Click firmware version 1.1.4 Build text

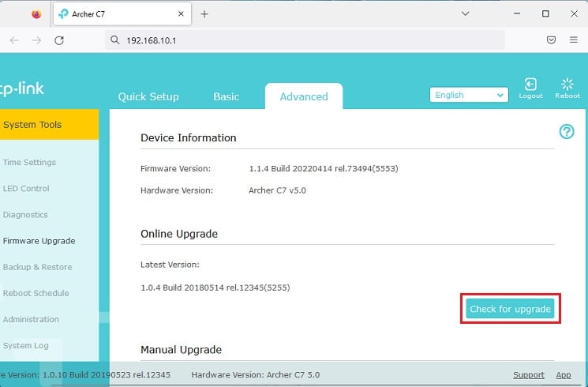pyautogui.click(x=324, y=168)
